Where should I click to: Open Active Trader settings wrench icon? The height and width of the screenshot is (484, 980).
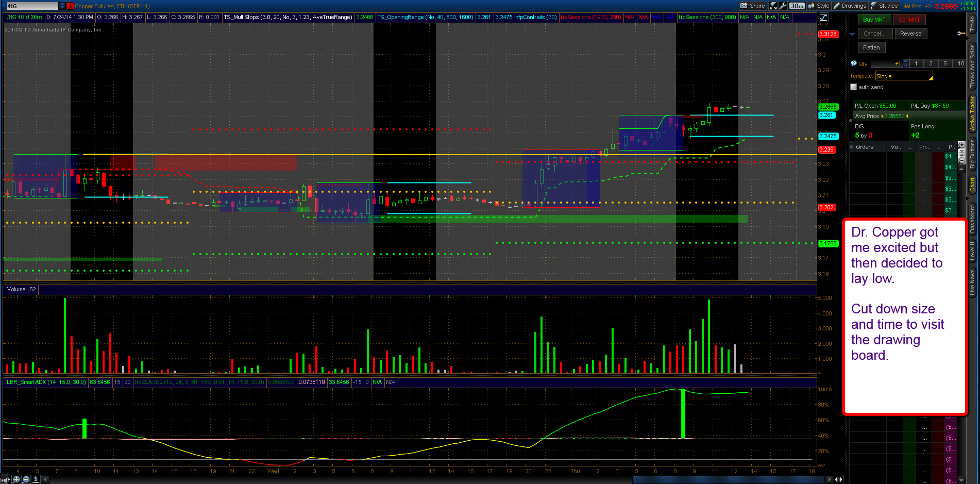pos(961,34)
